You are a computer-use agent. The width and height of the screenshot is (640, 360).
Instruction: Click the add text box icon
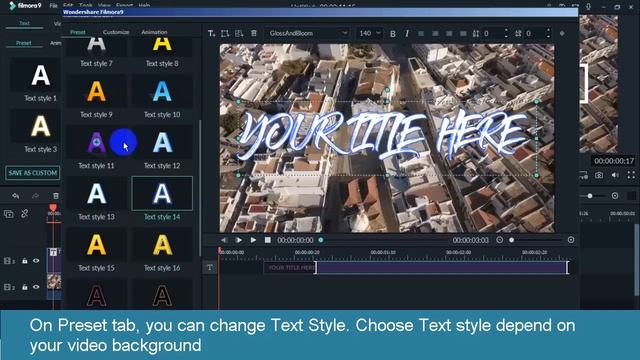coord(211,33)
